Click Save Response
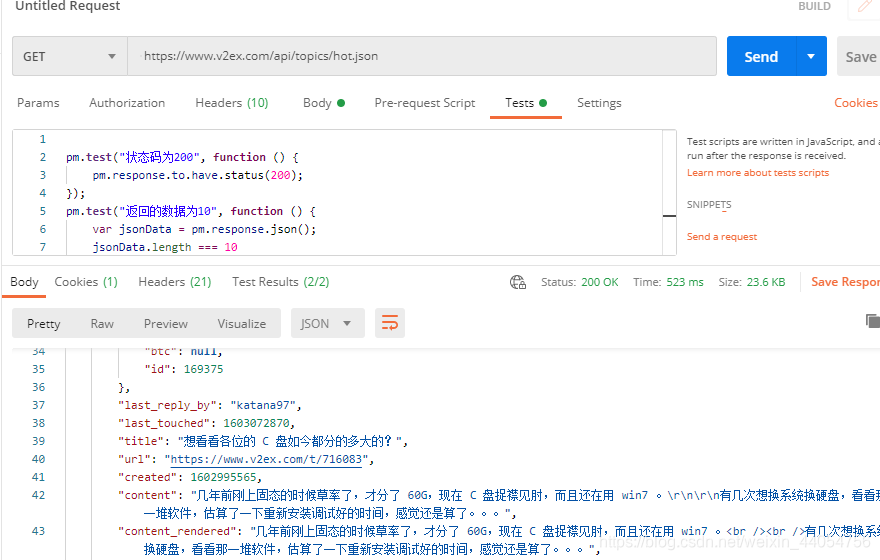The image size is (880, 560). (845, 282)
